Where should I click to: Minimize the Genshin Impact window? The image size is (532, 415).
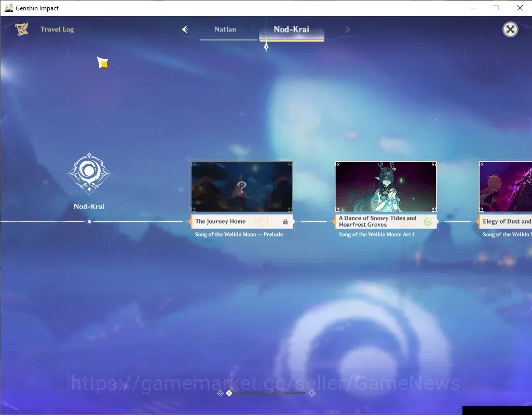point(473,8)
